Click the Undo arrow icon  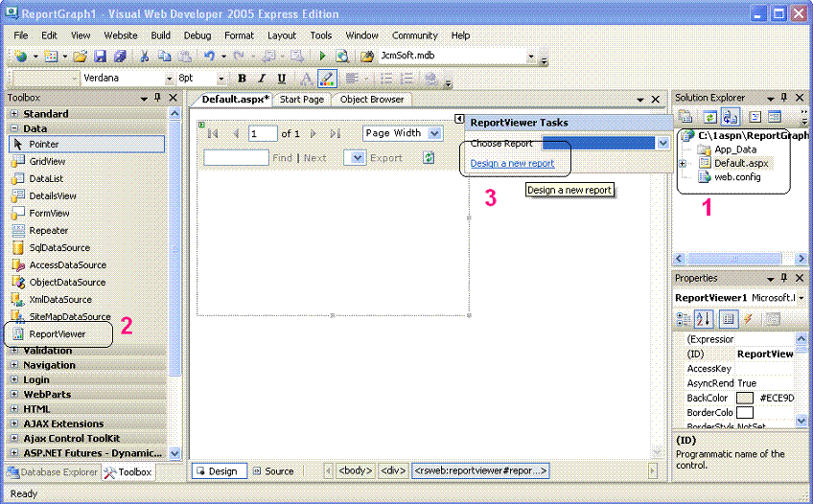click(209, 56)
